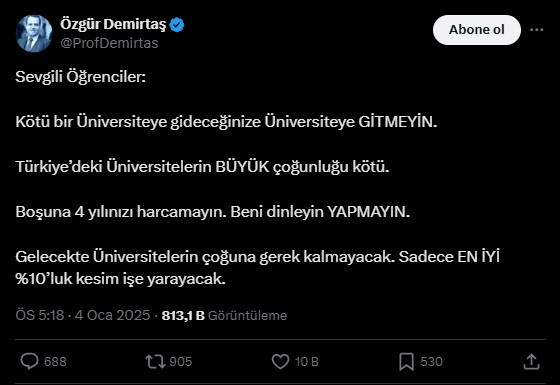Click the 'Sevgili Öğrenciler:' tweet text line
This screenshot has height=385, width=560.
(x=81, y=77)
